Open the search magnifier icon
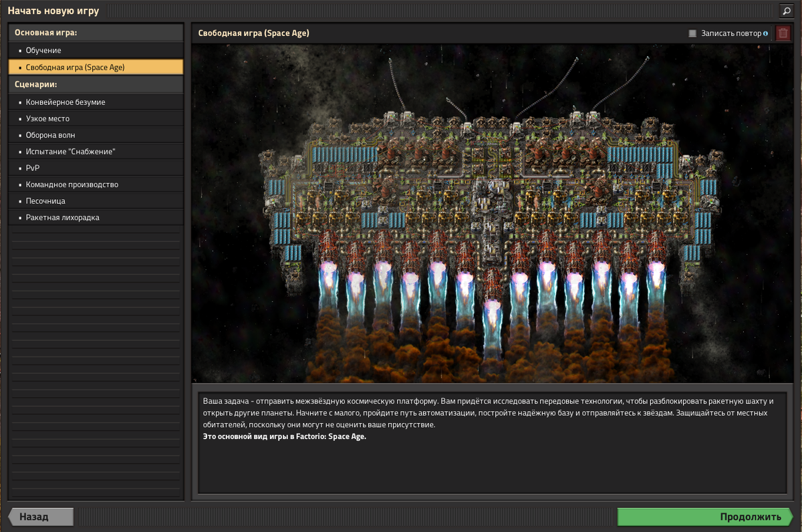802x532 pixels. pos(785,11)
